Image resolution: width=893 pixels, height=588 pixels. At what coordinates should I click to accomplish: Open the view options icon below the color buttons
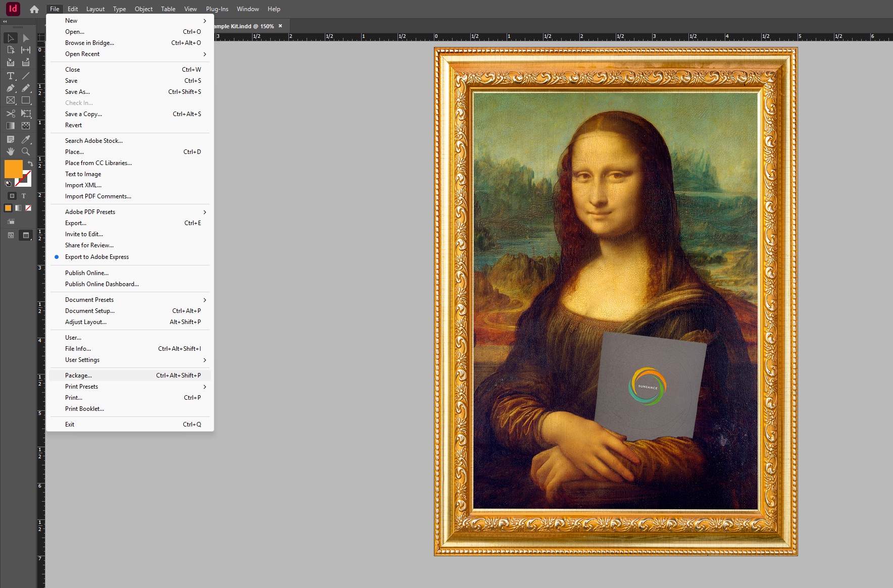pos(11,222)
